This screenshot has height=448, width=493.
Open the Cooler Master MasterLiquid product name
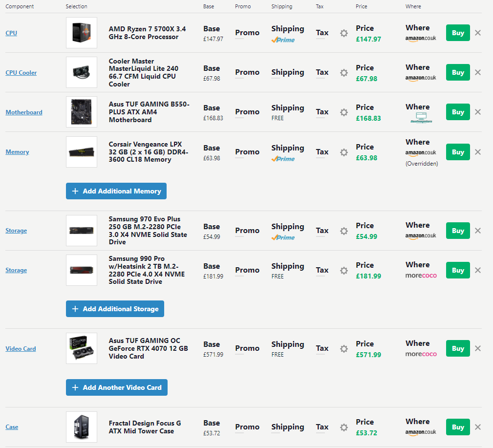coord(142,73)
